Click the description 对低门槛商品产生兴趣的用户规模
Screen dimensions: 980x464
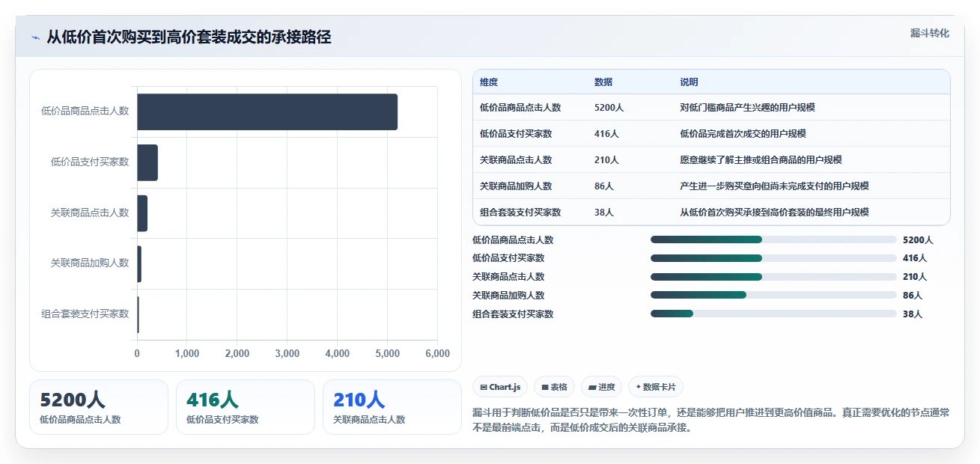747,108
